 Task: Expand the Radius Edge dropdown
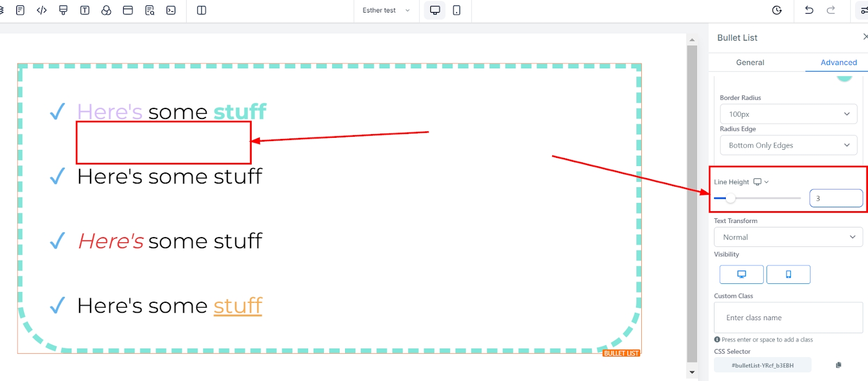pyautogui.click(x=789, y=145)
